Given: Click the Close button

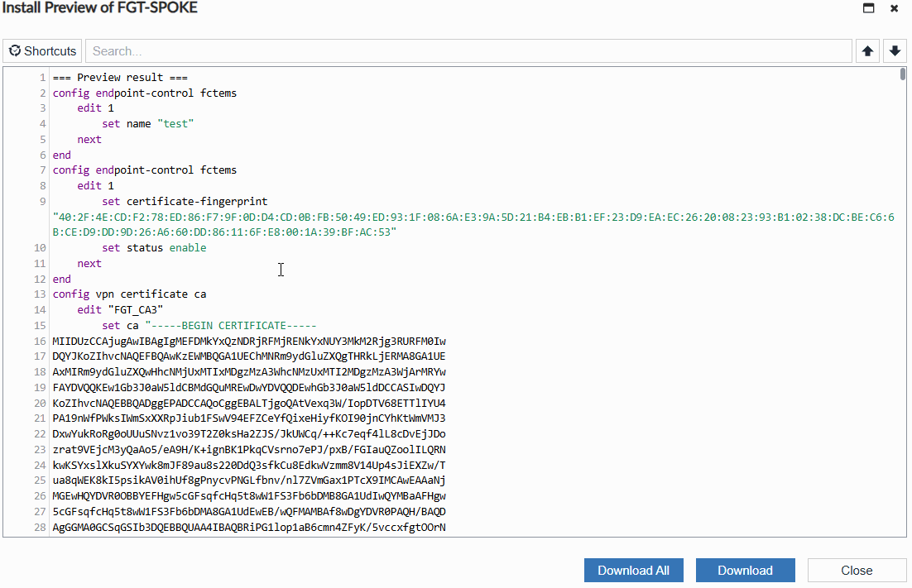Looking at the screenshot, I should 857,571.
